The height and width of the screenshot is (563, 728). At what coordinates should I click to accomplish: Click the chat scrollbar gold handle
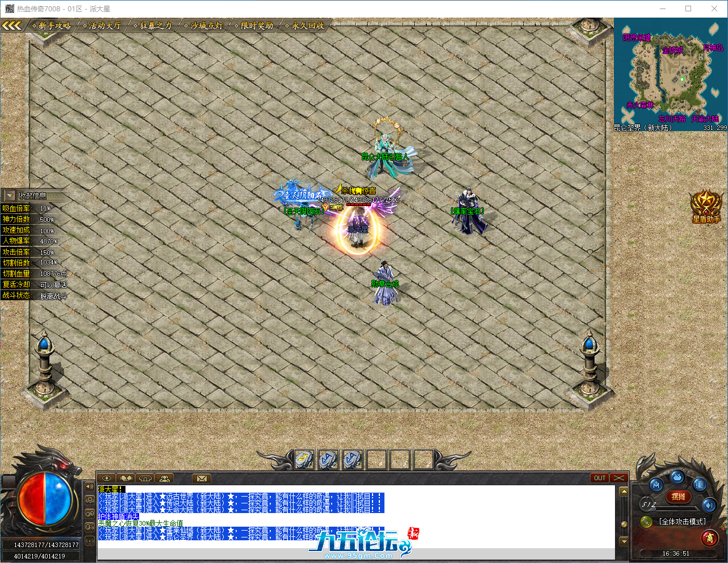click(x=624, y=524)
